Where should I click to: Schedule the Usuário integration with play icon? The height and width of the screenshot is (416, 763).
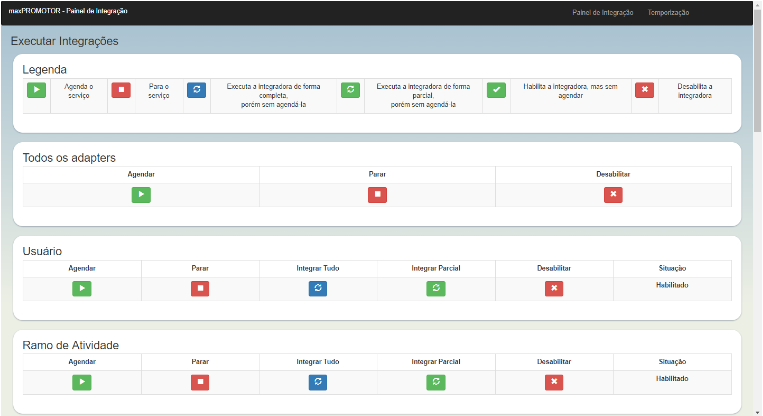(82, 289)
